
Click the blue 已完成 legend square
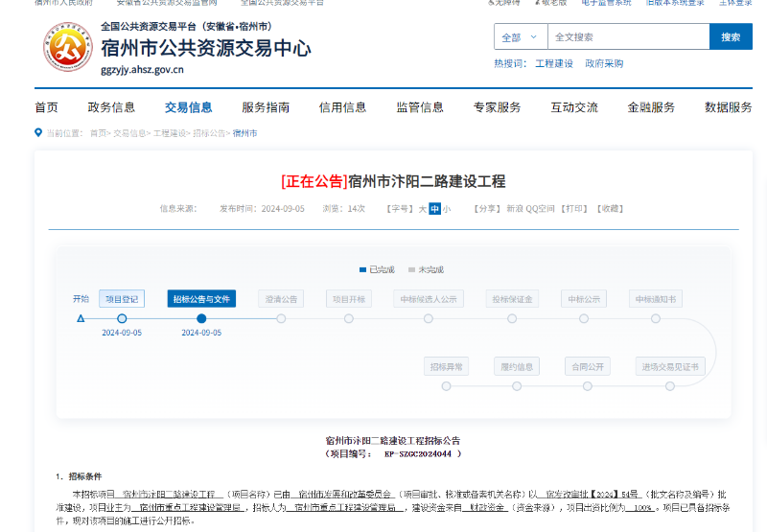[362, 269]
